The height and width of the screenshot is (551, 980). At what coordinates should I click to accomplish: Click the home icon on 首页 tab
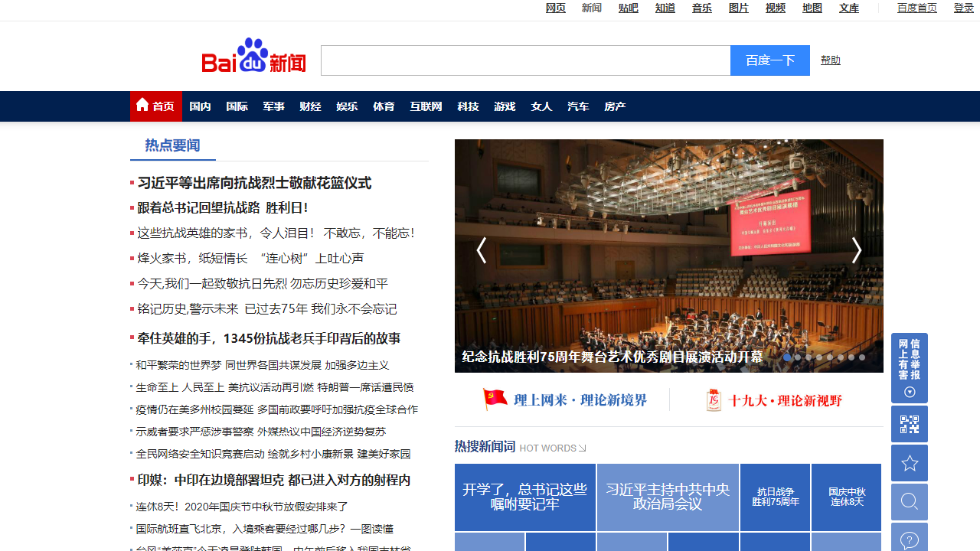coord(142,106)
